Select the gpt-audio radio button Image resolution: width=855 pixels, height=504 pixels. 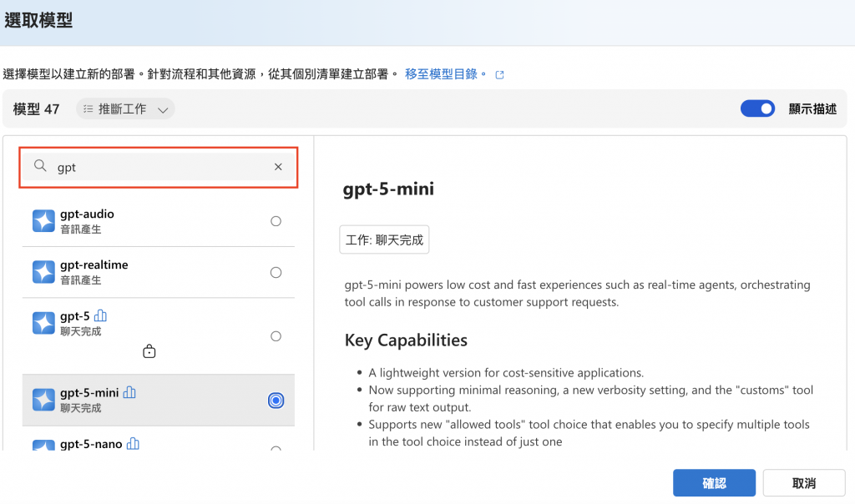276,221
